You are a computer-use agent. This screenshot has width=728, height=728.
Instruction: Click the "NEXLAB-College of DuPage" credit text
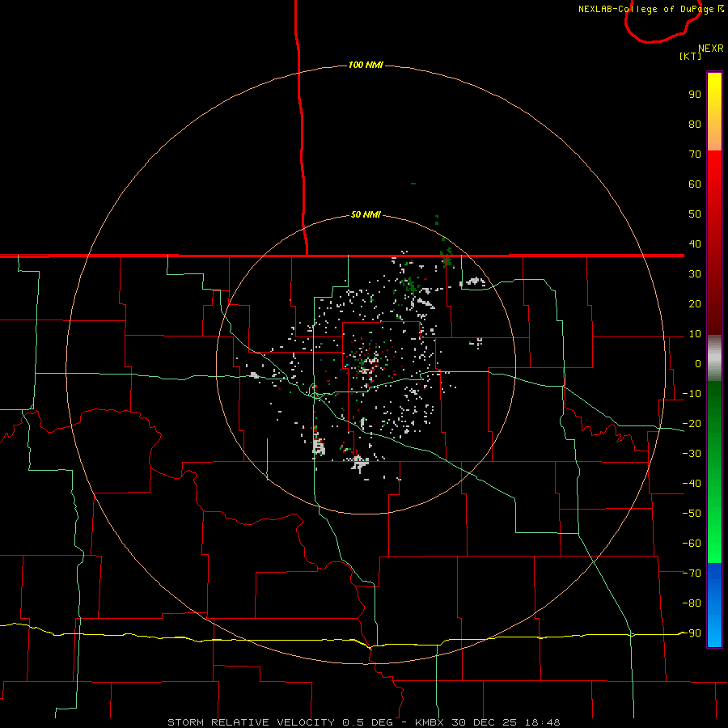(x=645, y=9)
